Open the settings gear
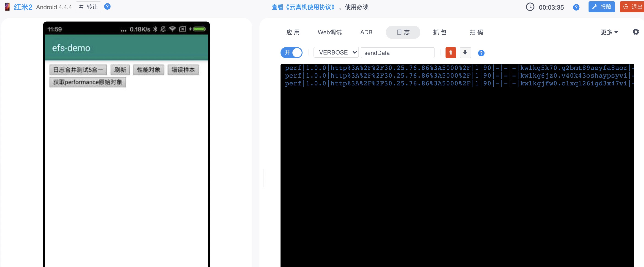The height and width of the screenshot is (267, 644). 636,32
